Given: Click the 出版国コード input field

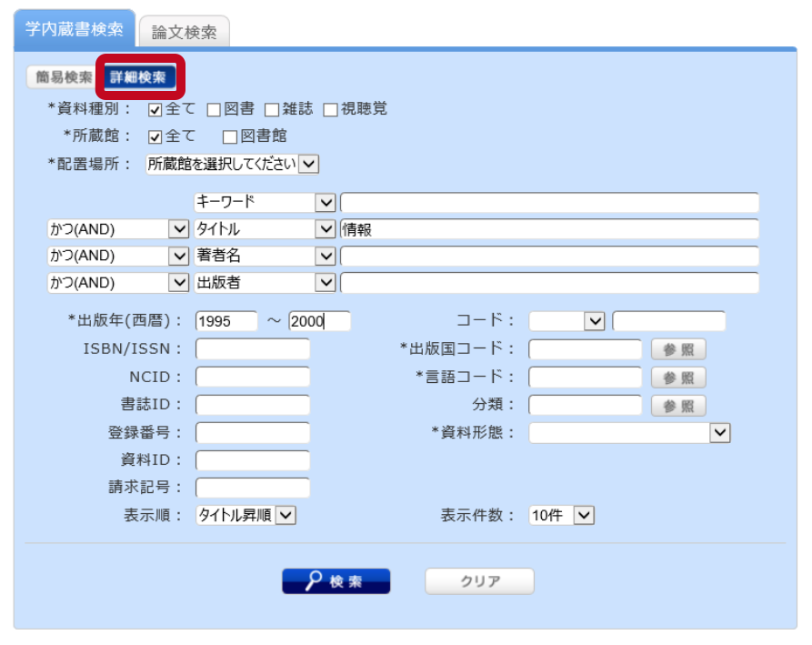Looking at the screenshot, I should 586,349.
